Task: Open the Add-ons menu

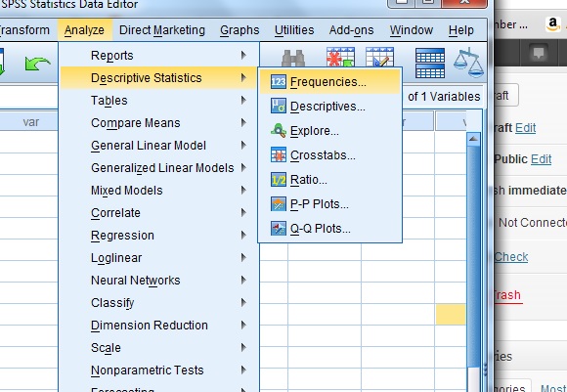Action: point(351,30)
